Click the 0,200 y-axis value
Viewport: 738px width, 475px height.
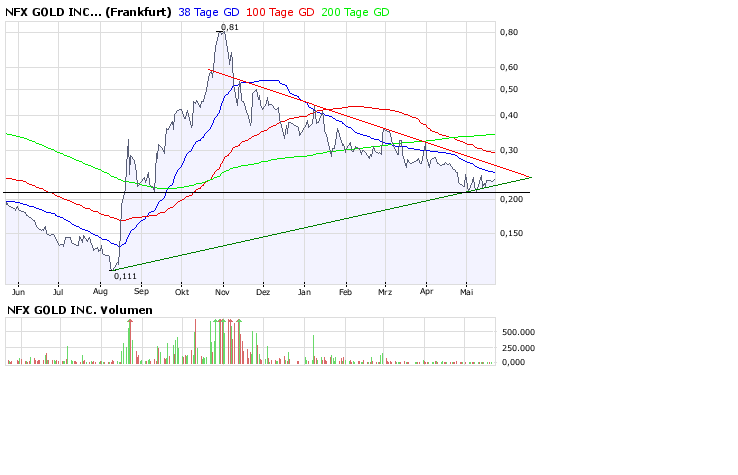tap(511, 199)
